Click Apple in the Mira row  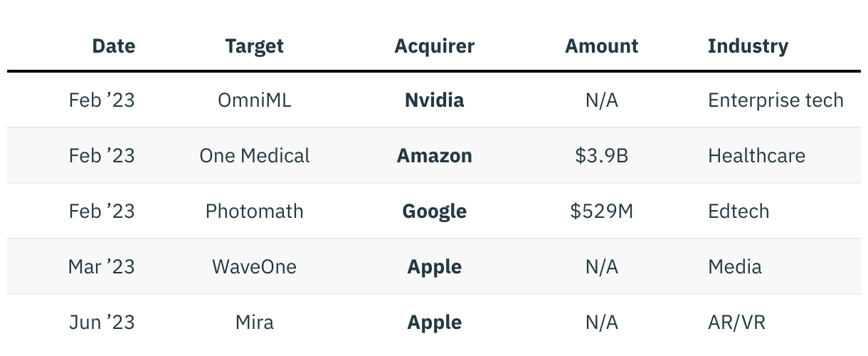click(434, 323)
